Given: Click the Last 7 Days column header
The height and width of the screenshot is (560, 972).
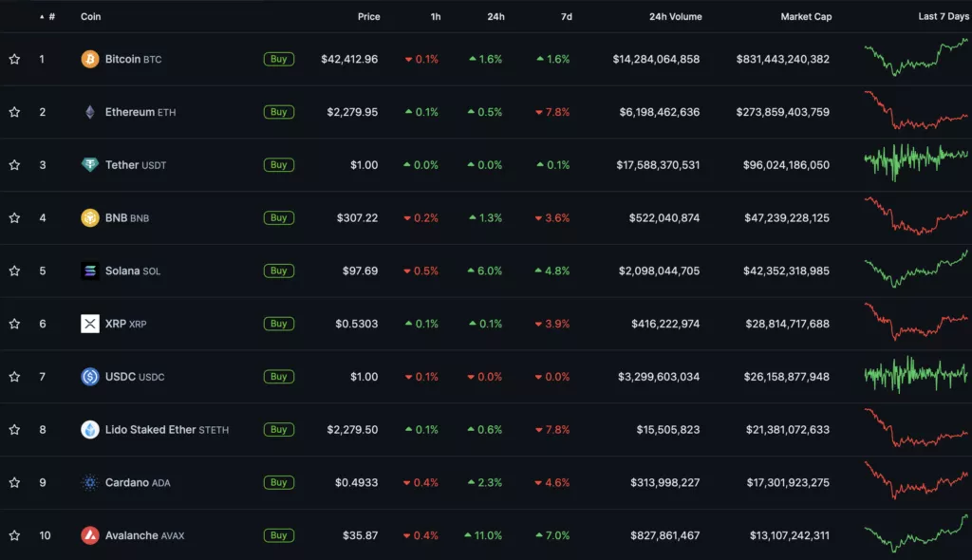Looking at the screenshot, I should pyautogui.click(x=944, y=16).
